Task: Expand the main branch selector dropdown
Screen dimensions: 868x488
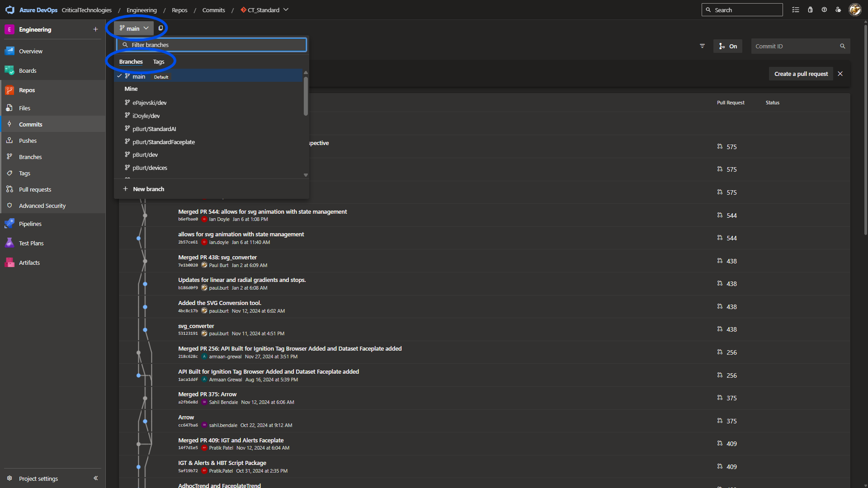Action: click(x=134, y=28)
